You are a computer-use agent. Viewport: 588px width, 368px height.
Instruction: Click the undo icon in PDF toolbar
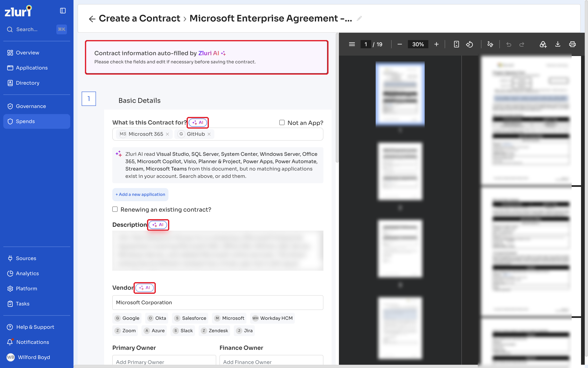click(509, 44)
